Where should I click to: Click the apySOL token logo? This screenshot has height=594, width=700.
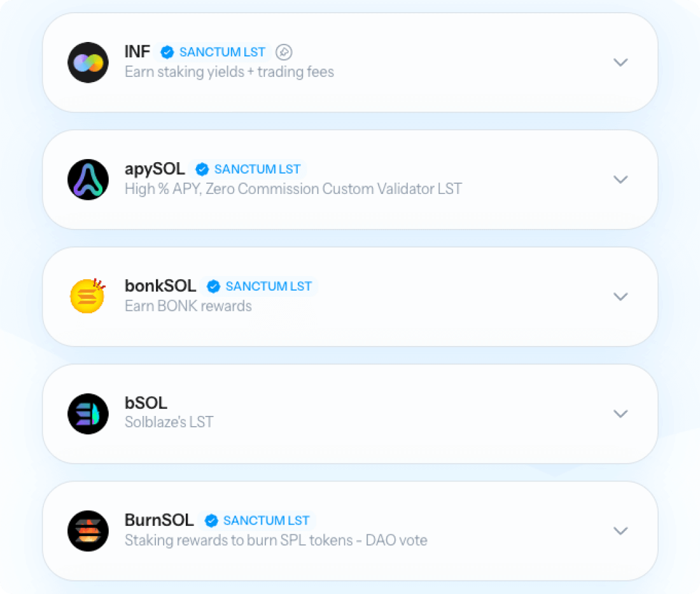click(88, 179)
